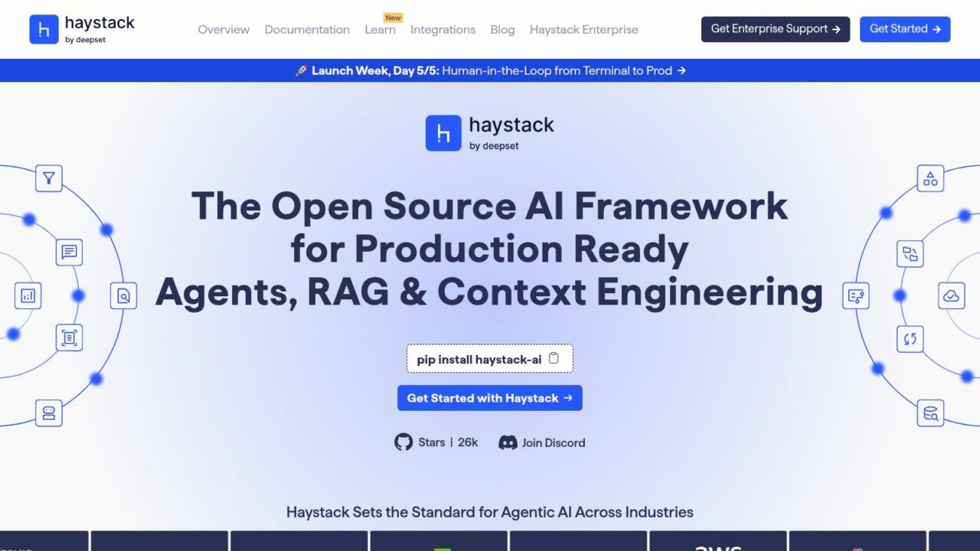Open the Launch Week Day 5/5 banner

click(x=490, y=70)
